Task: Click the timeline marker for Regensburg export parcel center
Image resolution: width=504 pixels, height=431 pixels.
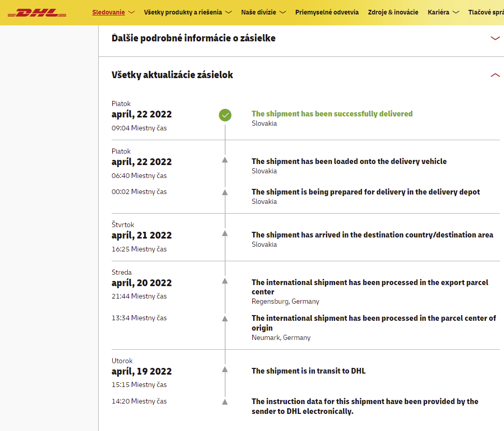Action: [x=225, y=281]
